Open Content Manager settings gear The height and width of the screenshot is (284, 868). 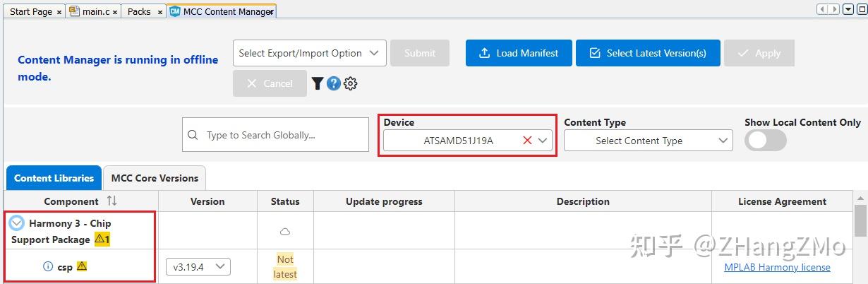point(351,83)
